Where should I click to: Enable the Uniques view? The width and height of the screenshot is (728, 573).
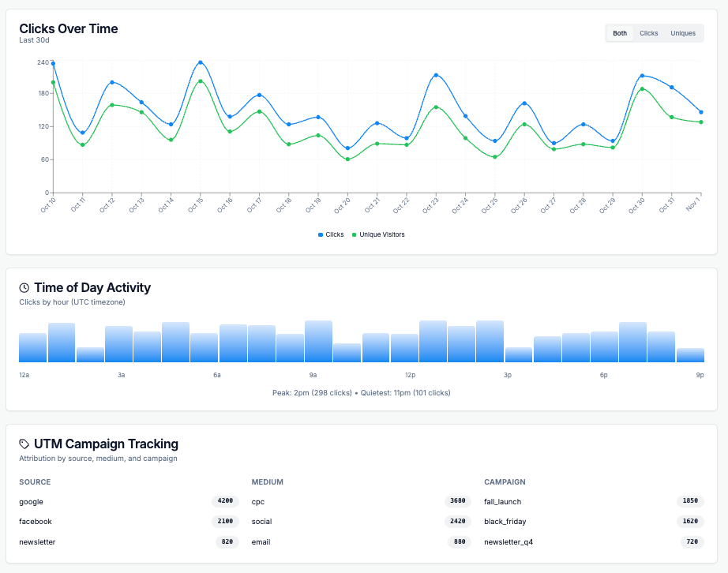[x=684, y=33]
